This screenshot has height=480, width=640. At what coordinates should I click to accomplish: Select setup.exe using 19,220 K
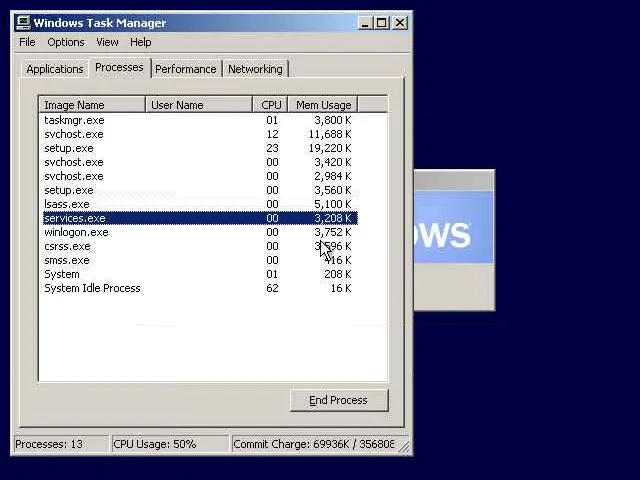pyautogui.click(x=200, y=148)
